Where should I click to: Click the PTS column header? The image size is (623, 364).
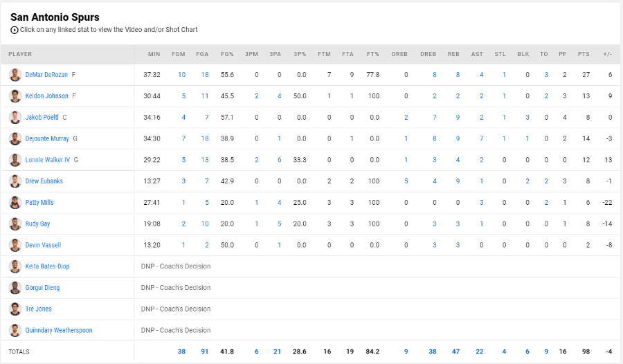click(x=584, y=54)
